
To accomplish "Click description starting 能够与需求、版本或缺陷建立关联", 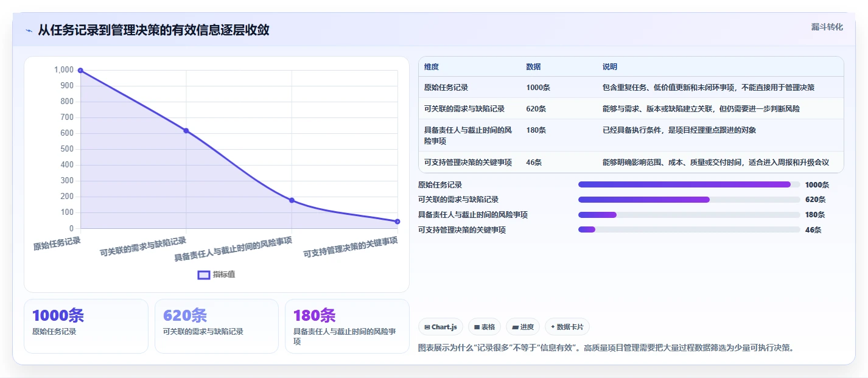I will point(701,109).
